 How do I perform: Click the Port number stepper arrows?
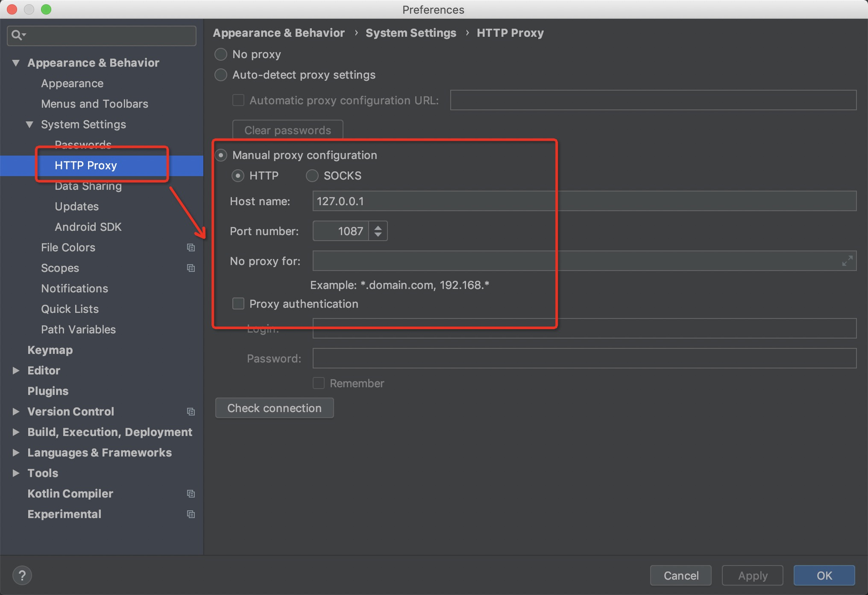[x=378, y=231]
